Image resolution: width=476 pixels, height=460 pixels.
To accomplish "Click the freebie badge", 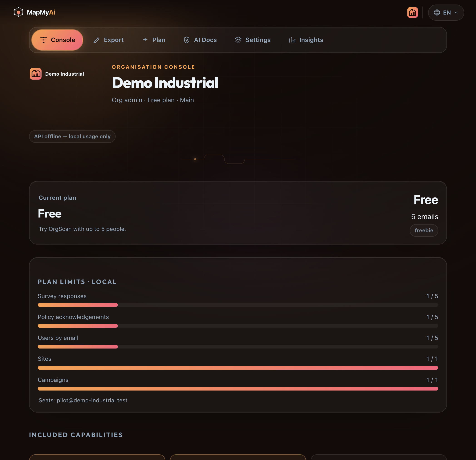I will point(424,230).
